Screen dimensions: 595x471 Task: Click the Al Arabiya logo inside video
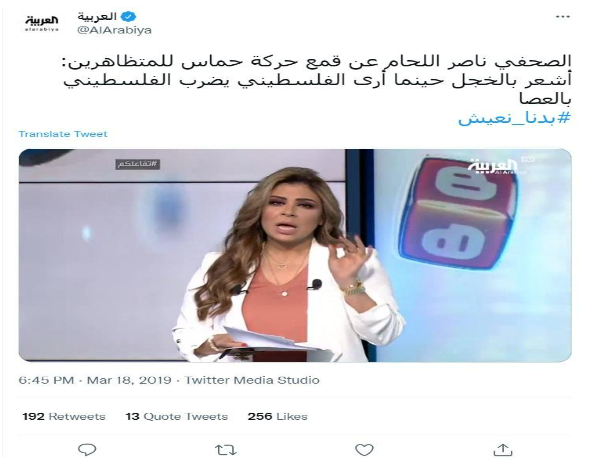[x=497, y=166]
